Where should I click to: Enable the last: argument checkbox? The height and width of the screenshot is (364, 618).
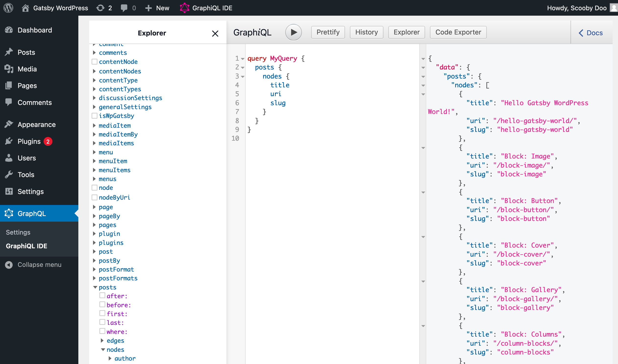pos(102,322)
